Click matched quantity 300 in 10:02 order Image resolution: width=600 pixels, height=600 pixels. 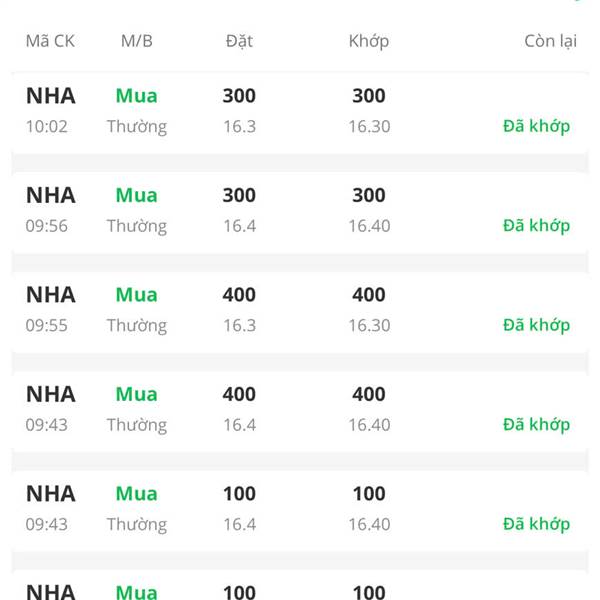point(369,96)
